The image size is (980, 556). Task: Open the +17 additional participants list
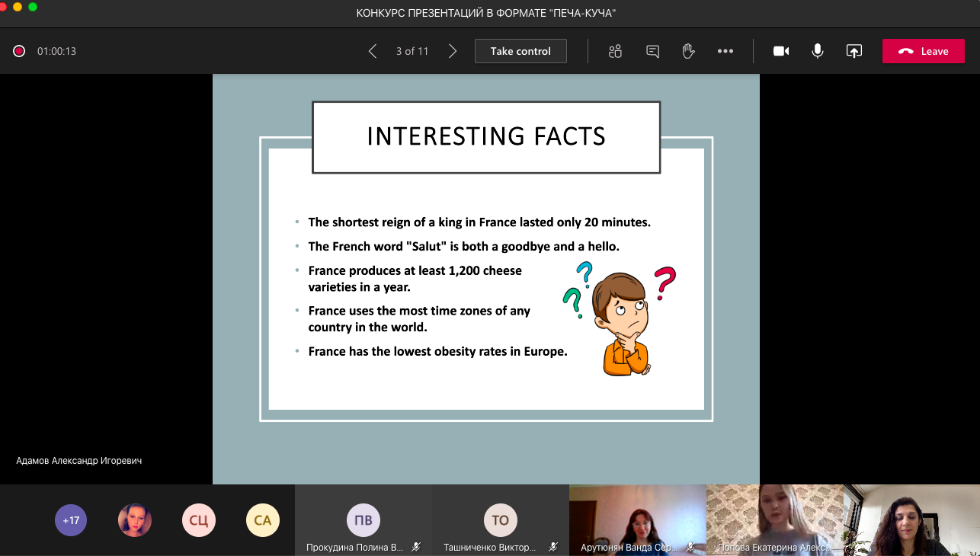coord(71,521)
